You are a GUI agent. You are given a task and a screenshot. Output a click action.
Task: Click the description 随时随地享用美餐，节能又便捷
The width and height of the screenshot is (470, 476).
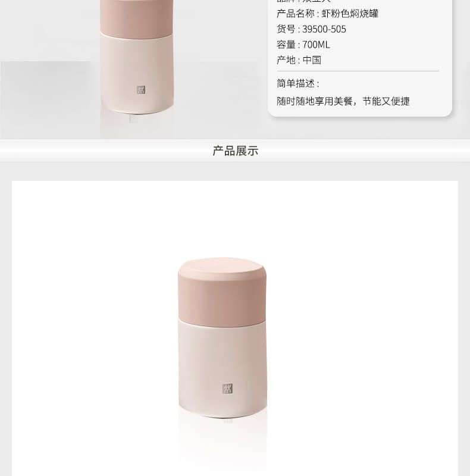click(x=343, y=101)
